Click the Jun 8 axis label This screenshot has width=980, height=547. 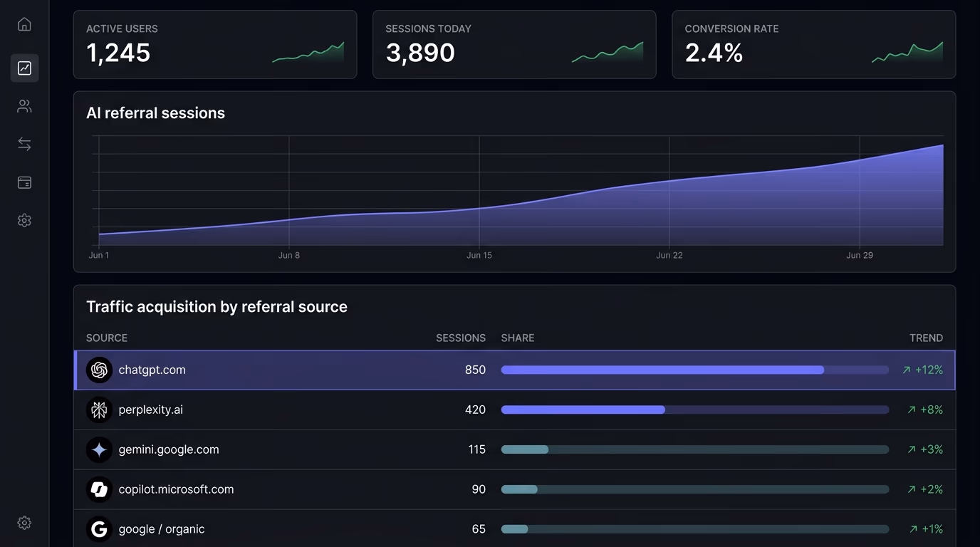tap(289, 255)
